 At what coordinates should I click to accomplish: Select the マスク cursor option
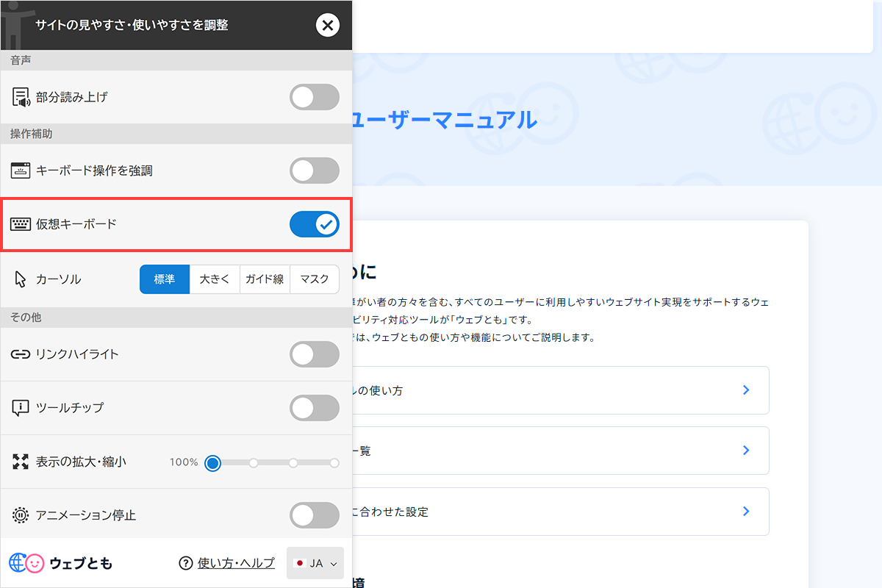[x=315, y=279]
